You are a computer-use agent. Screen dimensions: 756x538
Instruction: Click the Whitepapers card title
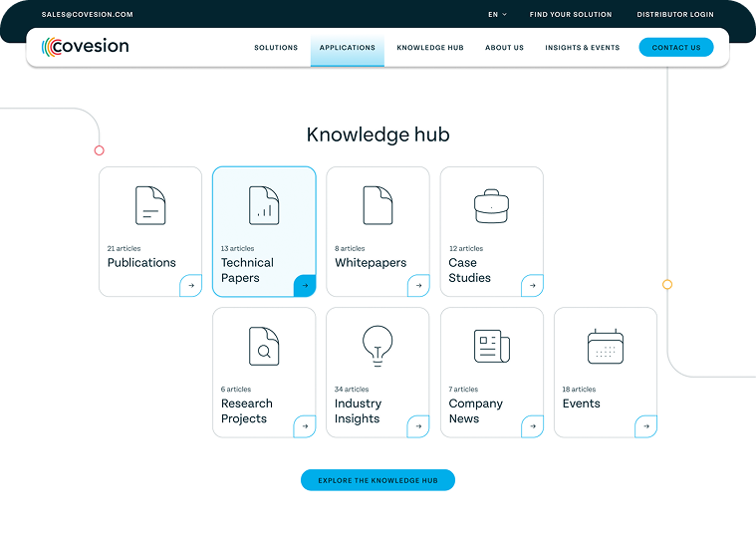click(371, 263)
